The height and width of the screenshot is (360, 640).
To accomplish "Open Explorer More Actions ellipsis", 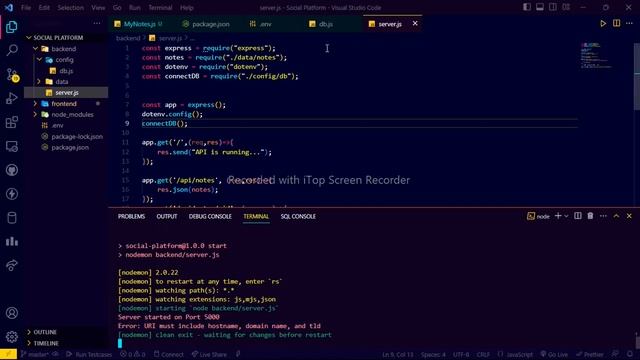I will (x=97, y=24).
